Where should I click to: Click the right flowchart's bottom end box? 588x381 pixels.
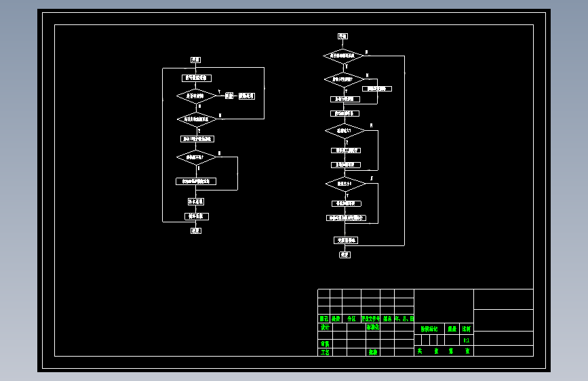pos(345,255)
